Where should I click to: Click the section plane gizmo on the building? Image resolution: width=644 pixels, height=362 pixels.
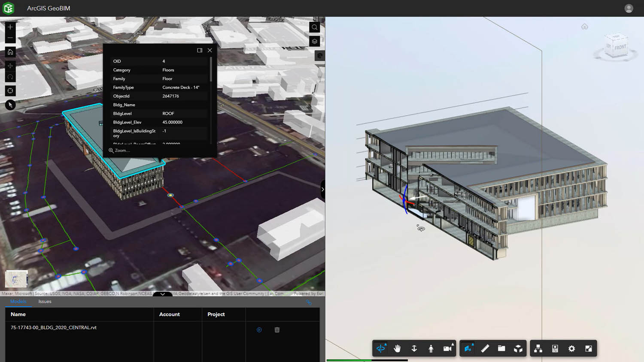pyautogui.click(x=406, y=199)
